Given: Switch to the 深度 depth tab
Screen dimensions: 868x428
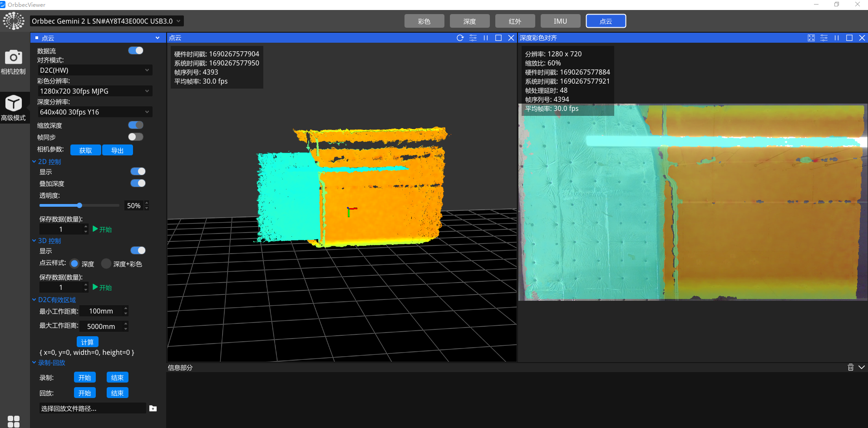Looking at the screenshot, I should pyautogui.click(x=469, y=21).
